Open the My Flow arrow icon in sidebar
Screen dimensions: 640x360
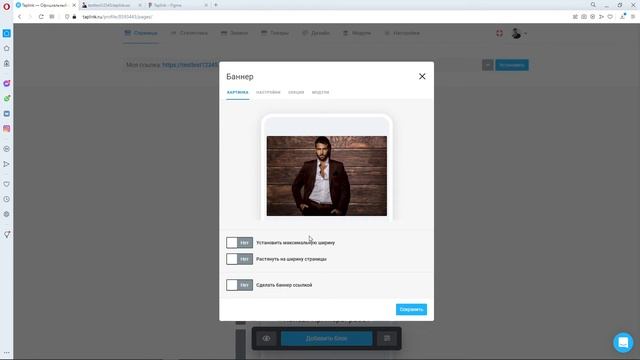[x=7, y=164]
